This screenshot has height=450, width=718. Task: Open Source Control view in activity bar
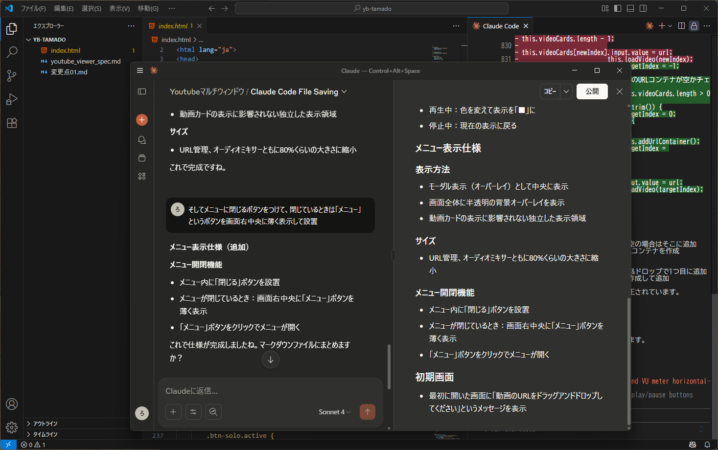click(11, 76)
